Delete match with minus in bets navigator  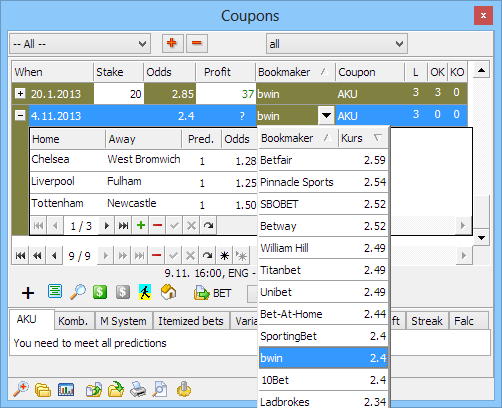[x=157, y=226]
